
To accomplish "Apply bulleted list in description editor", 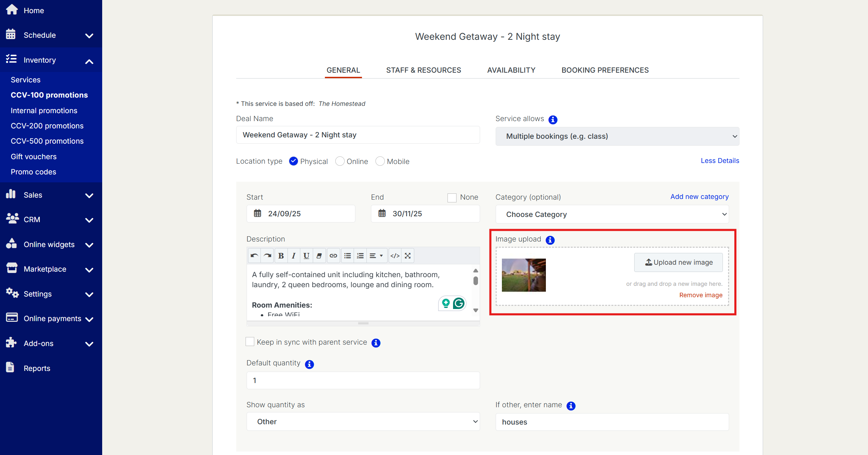I will (x=347, y=256).
